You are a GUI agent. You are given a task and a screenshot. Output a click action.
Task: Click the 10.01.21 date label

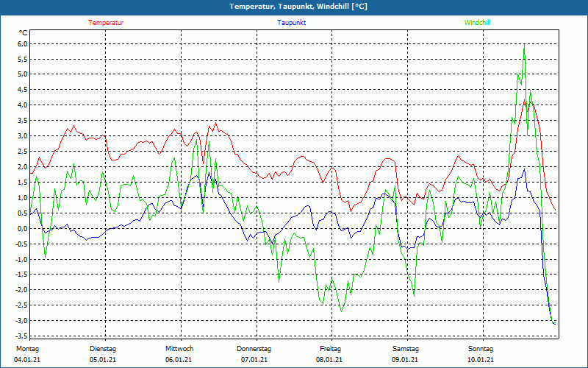point(481,360)
